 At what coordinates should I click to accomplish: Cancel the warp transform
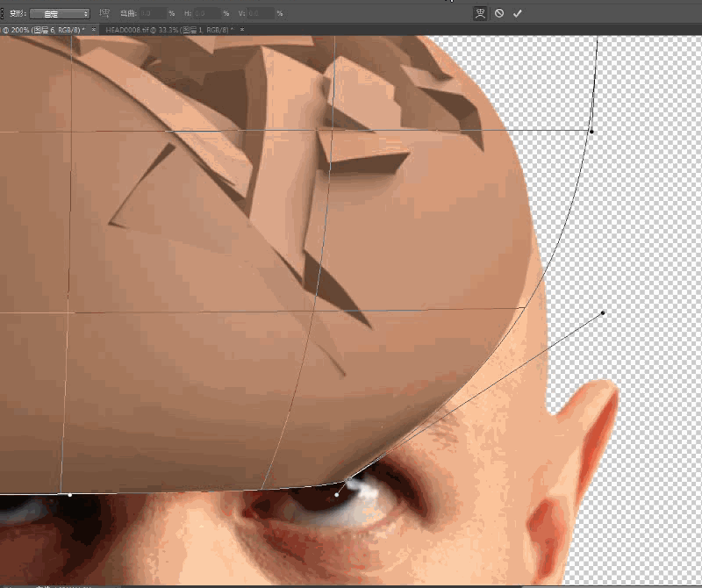499,13
